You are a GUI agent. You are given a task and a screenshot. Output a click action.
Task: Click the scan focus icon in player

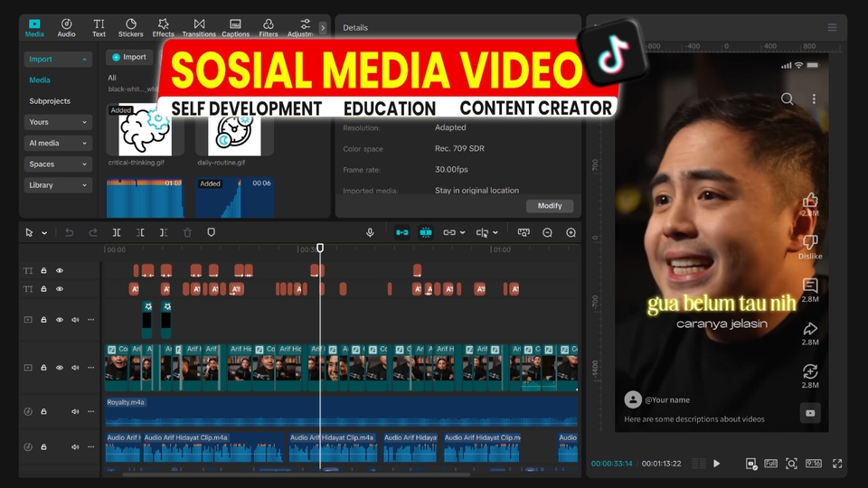tap(792, 464)
